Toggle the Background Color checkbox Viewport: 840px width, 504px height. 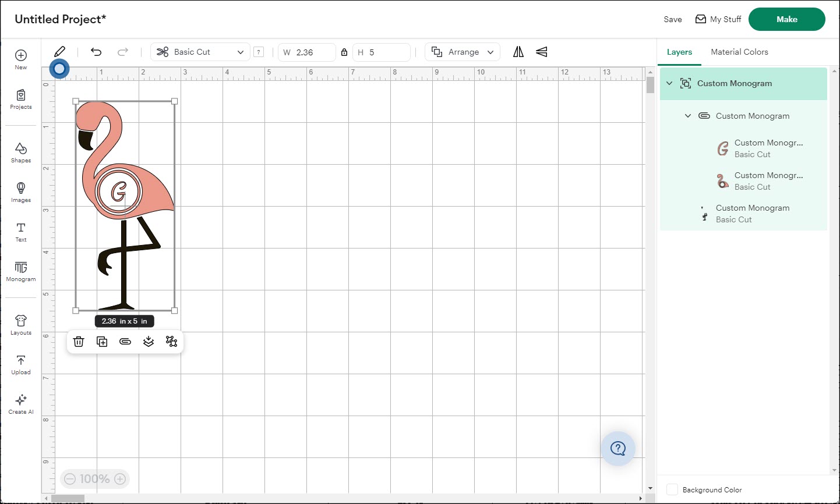(x=672, y=489)
